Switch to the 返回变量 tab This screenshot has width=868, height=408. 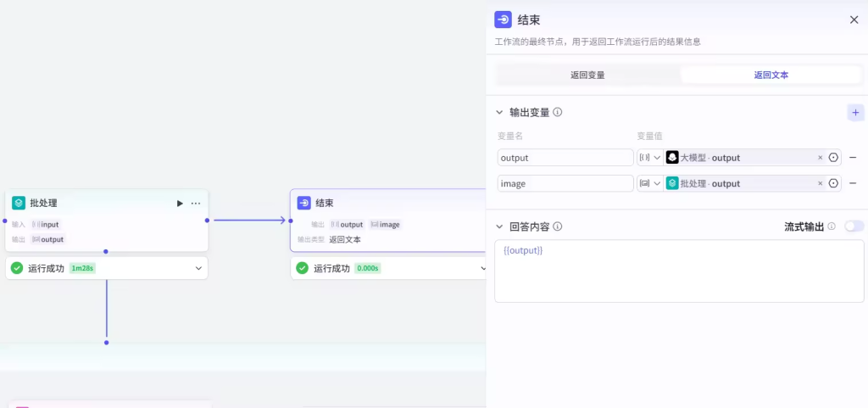coord(587,75)
